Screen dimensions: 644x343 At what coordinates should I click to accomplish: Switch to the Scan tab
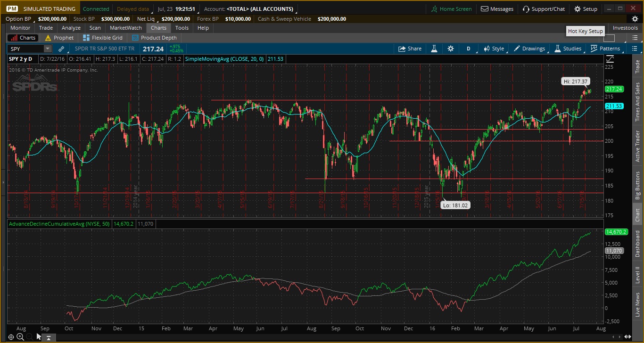95,28
